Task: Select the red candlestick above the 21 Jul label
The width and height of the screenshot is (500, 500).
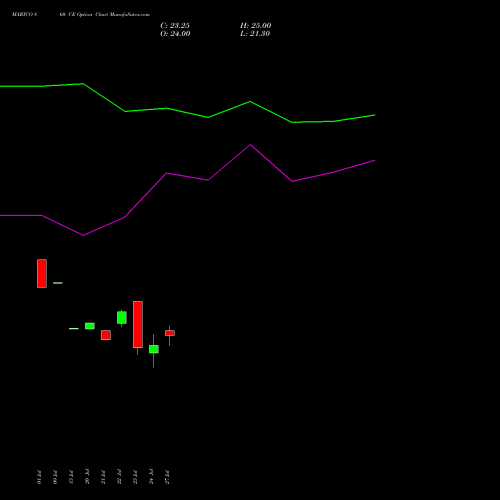Action: tap(106, 335)
